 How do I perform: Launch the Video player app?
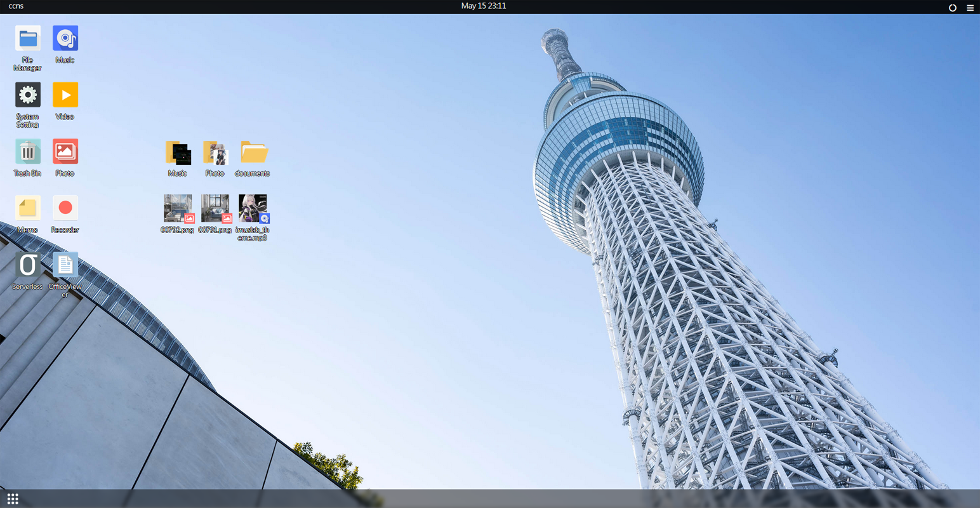[x=65, y=96]
